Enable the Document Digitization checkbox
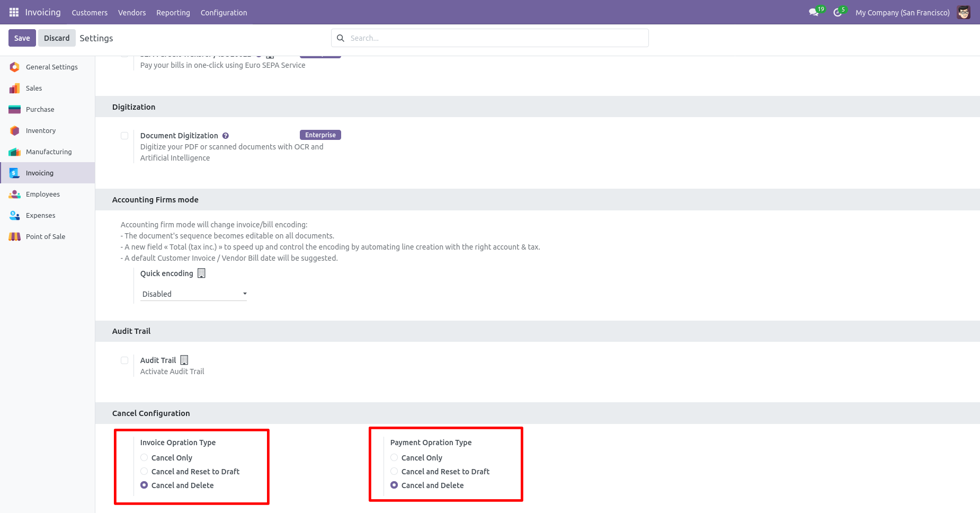The height and width of the screenshot is (513, 980). [x=124, y=136]
